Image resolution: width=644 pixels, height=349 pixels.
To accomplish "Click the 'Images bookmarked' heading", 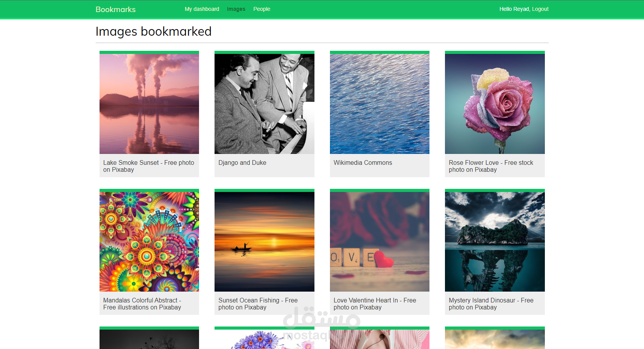I will (154, 31).
